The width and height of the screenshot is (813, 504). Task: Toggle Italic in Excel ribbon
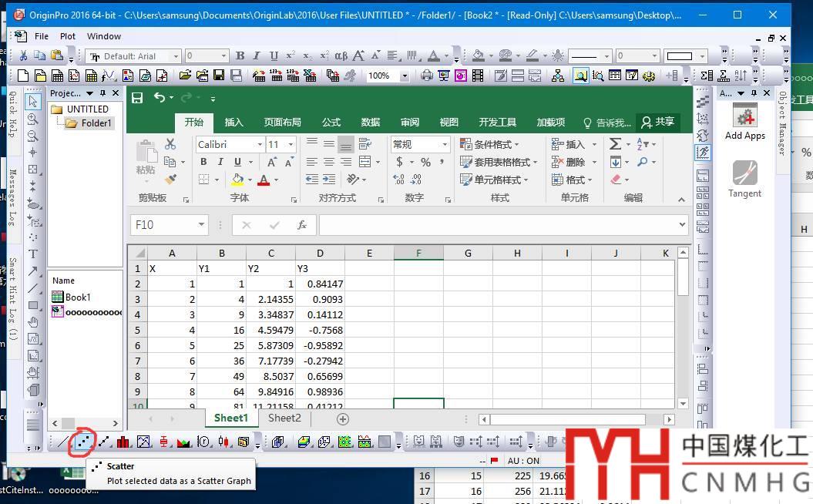(x=220, y=162)
